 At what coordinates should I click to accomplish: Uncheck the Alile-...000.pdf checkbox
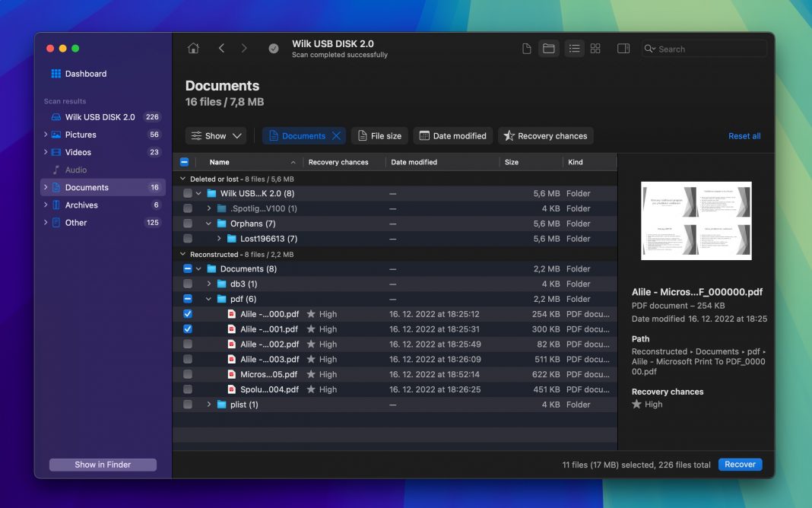(x=186, y=313)
